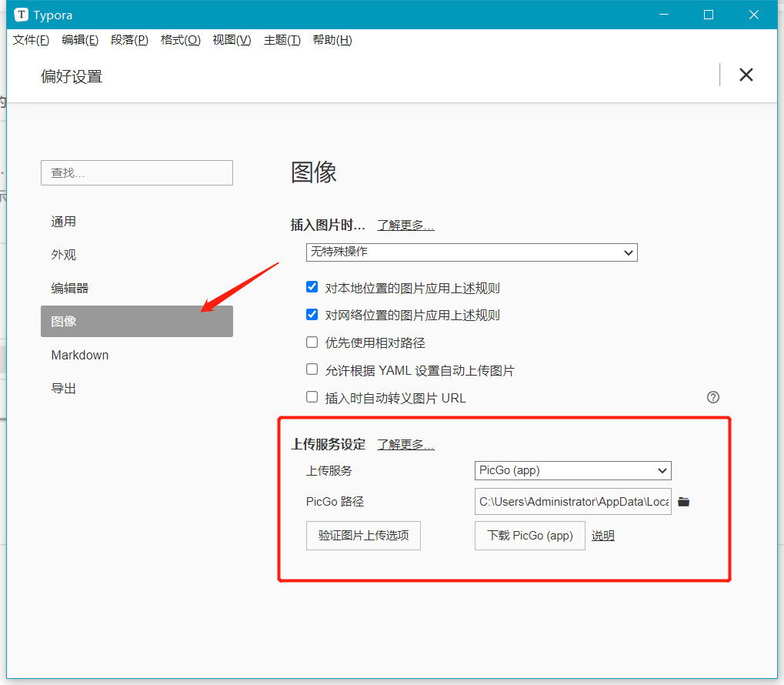Open the 格式(O) menu
Screen dimensions: 784x685
pyautogui.click(x=181, y=40)
